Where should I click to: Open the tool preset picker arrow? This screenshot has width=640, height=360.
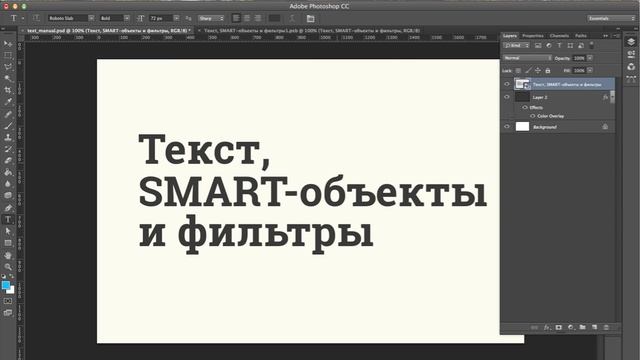(x=23, y=18)
